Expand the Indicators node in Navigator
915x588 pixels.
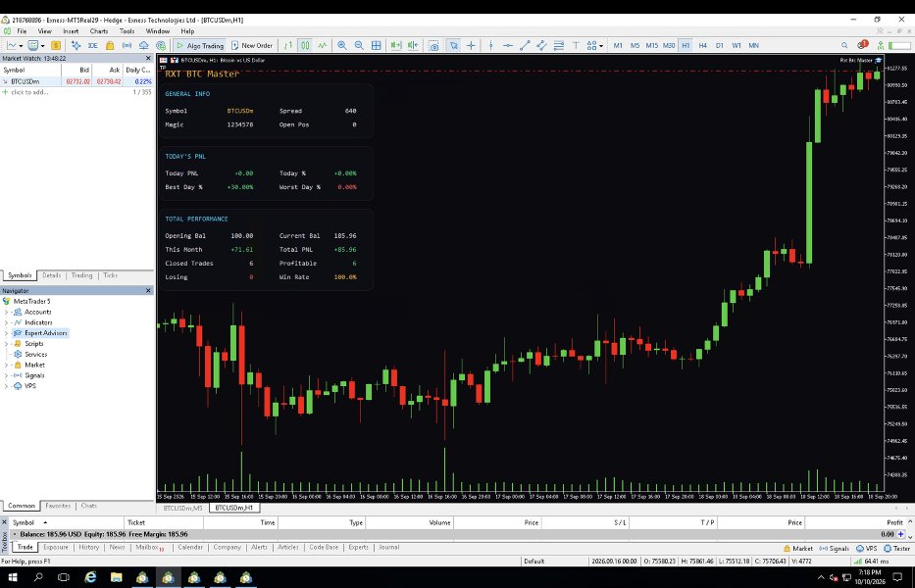click(7, 322)
